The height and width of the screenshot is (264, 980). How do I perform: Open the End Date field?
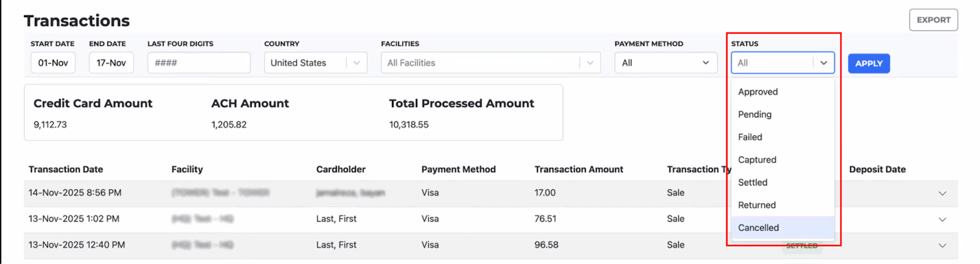(x=111, y=63)
